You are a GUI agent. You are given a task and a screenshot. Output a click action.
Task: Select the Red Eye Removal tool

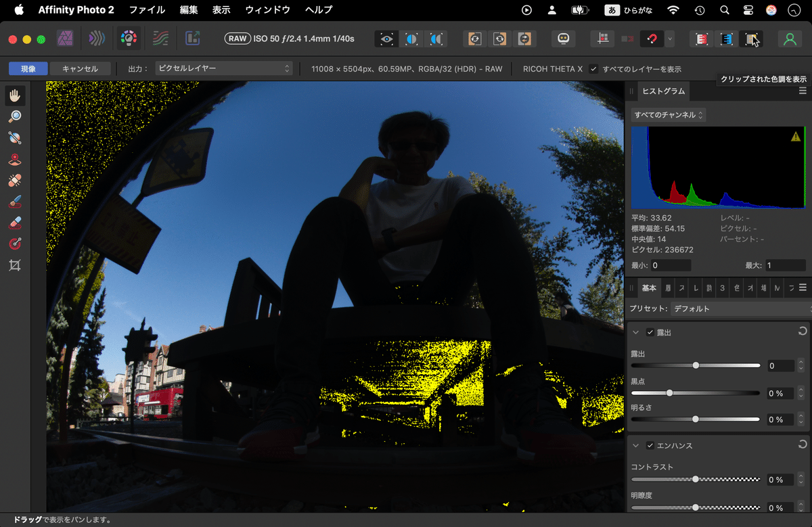click(16, 159)
